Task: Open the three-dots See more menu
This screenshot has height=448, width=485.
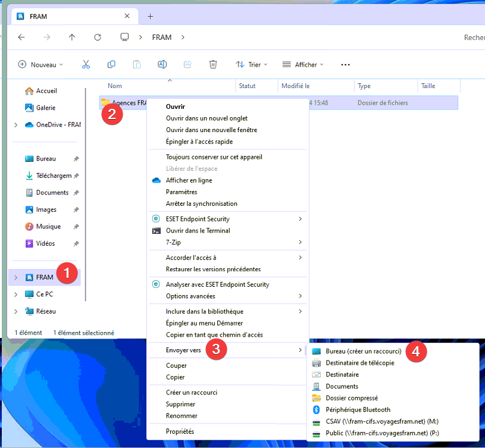Action: click(345, 65)
